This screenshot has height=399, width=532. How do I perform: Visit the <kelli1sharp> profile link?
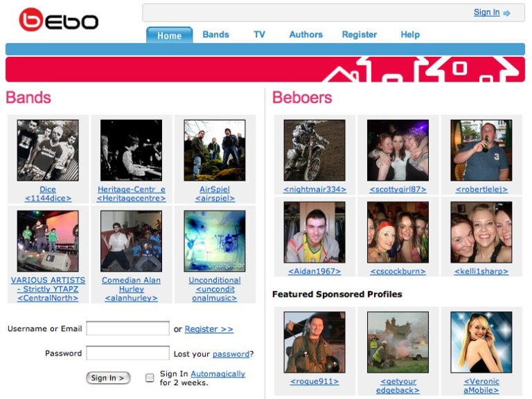tap(481, 272)
